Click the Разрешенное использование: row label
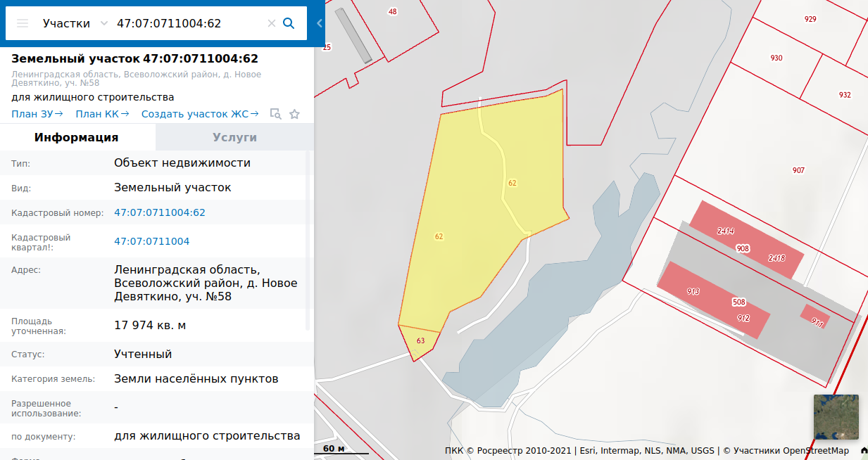Image resolution: width=868 pixels, height=460 pixels. coord(46,409)
